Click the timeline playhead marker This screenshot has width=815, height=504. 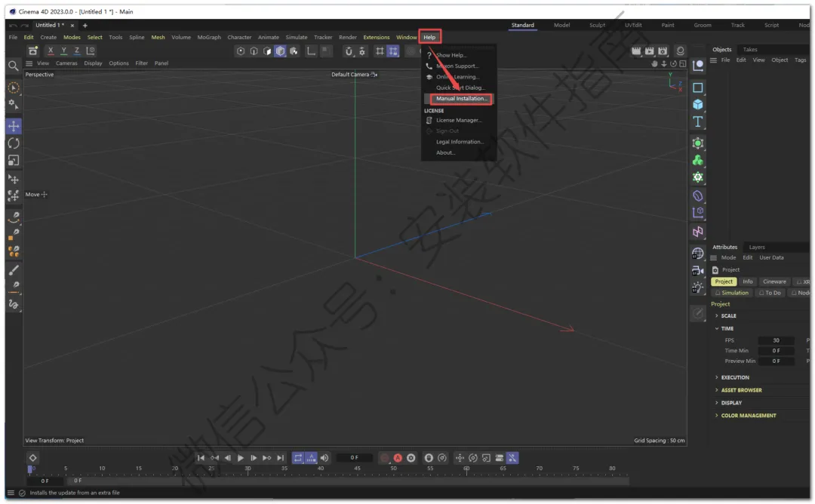coord(29,469)
